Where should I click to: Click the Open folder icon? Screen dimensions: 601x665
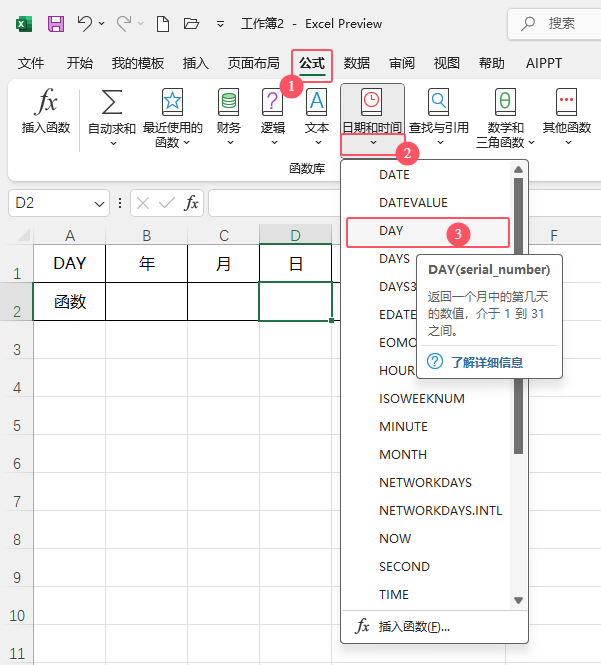point(191,23)
